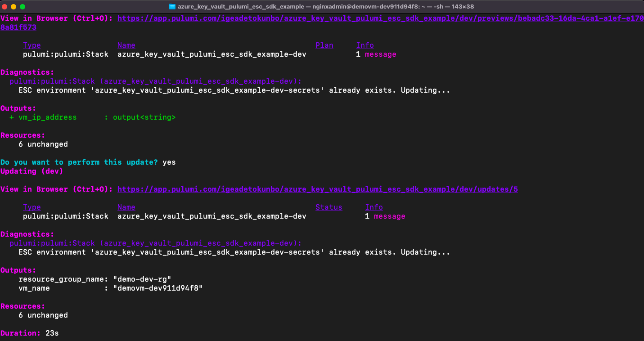Viewport: 644px width, 341px height.
Task: Click second 'pulumi:pulumi:Stack (…-dev):' diagnostics line
Action: click(156, 243)
